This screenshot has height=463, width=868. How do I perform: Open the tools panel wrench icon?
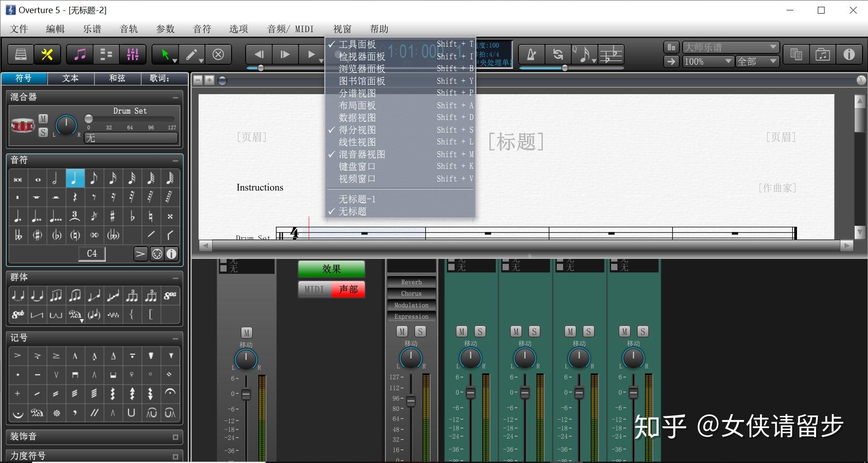click(47, 55)
